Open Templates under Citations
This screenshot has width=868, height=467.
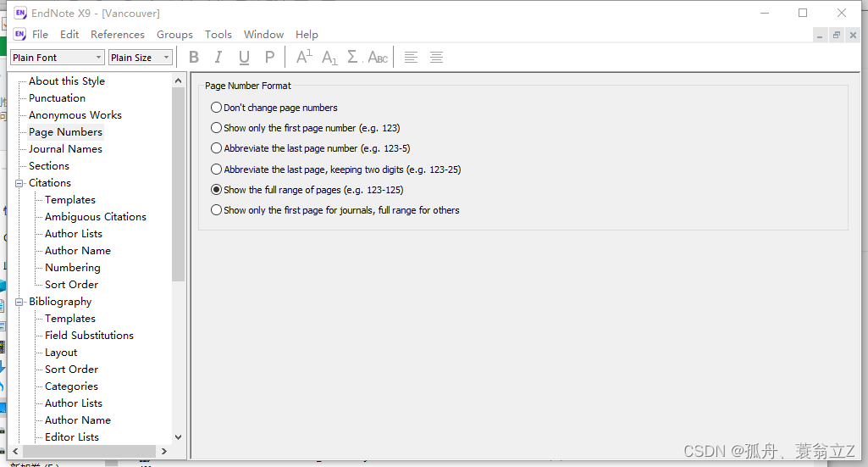(x=69, y=200)
